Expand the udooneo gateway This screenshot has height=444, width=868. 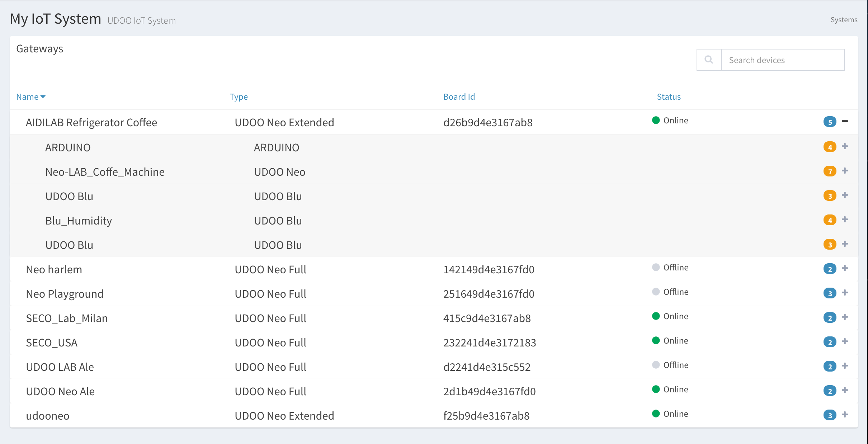point(845,415)
